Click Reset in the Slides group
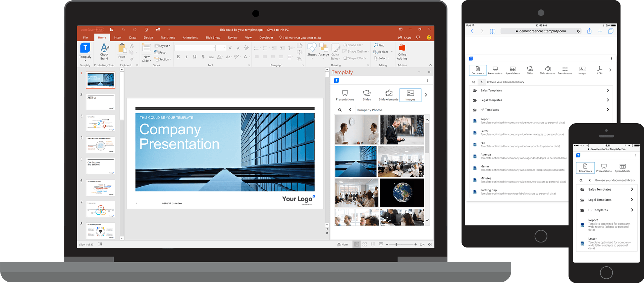The image size is (644, 283). coord(160,53)
